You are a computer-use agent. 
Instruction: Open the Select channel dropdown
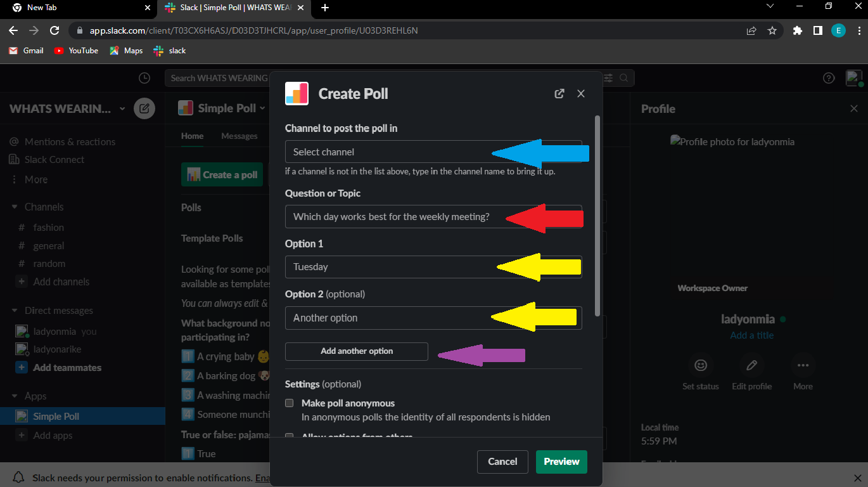coord(433,152)
